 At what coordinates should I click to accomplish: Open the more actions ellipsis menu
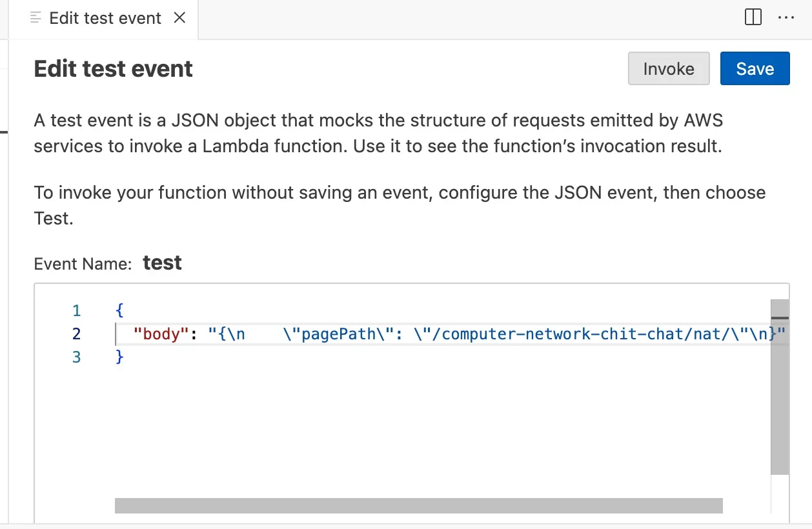(x=786, y=18)
